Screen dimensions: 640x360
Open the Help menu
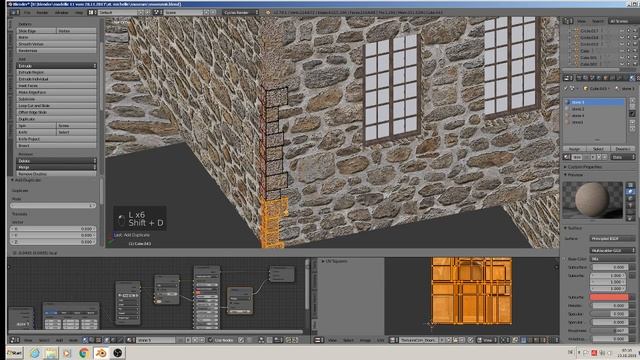[x=79, y=13]
